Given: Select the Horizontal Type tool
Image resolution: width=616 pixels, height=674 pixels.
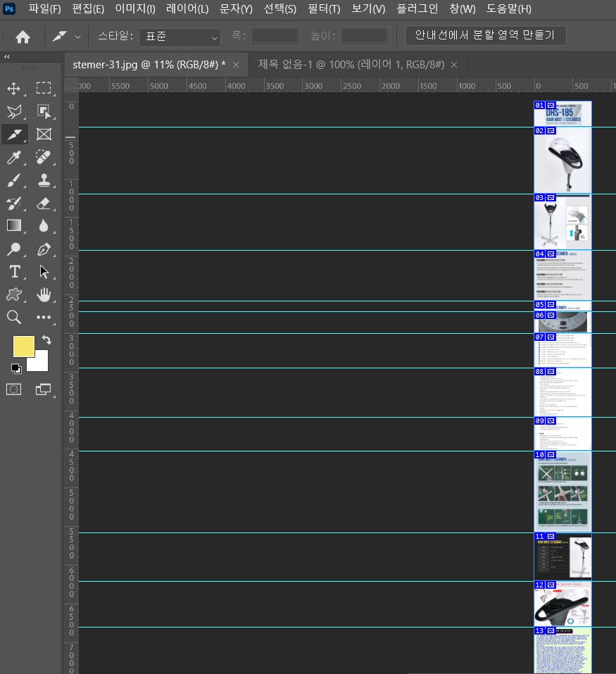Looking at the screenshot, I should pyautogui.click(x=13, y=272).
